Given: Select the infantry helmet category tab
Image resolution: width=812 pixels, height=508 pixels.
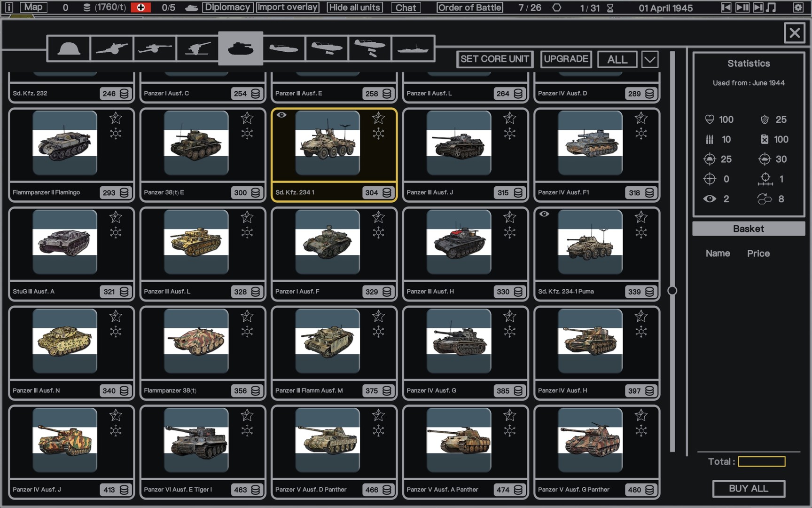Looking at the screenshot, I should [x=69, y=48].
